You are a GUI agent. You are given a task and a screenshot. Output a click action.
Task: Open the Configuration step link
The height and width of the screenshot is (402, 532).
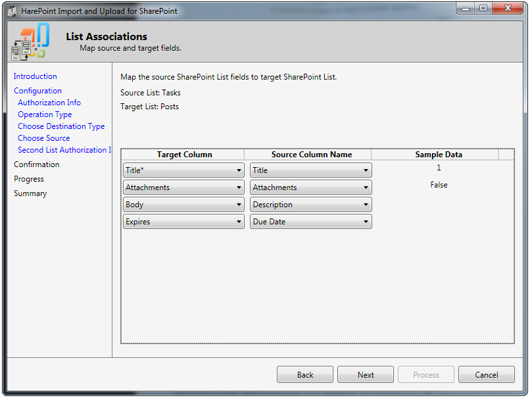[37, 91]
